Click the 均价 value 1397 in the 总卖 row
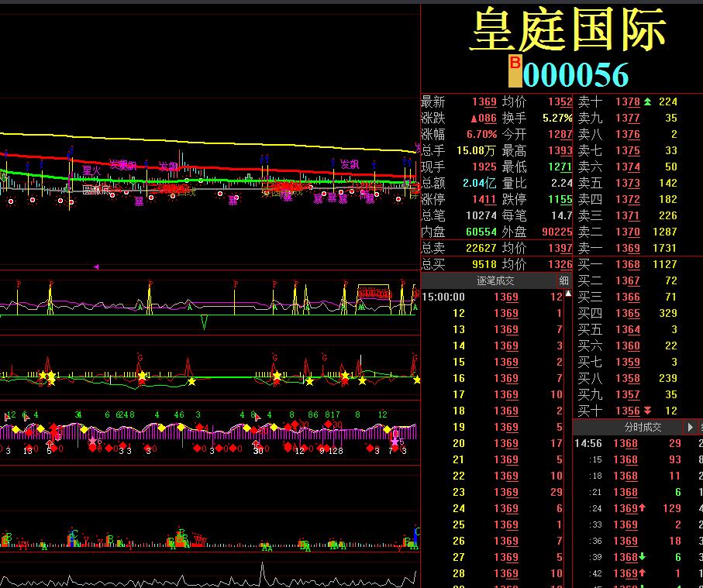 (x=560, y=248)
